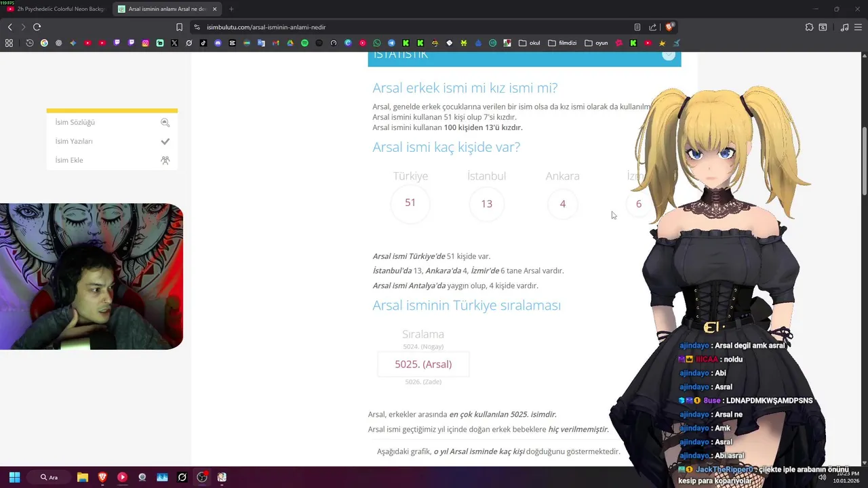This screenshot has width=868, height=488.
Task: Open the ChatGPT bookmark icon
Action: pyautogui.click(x=58, y=43)
